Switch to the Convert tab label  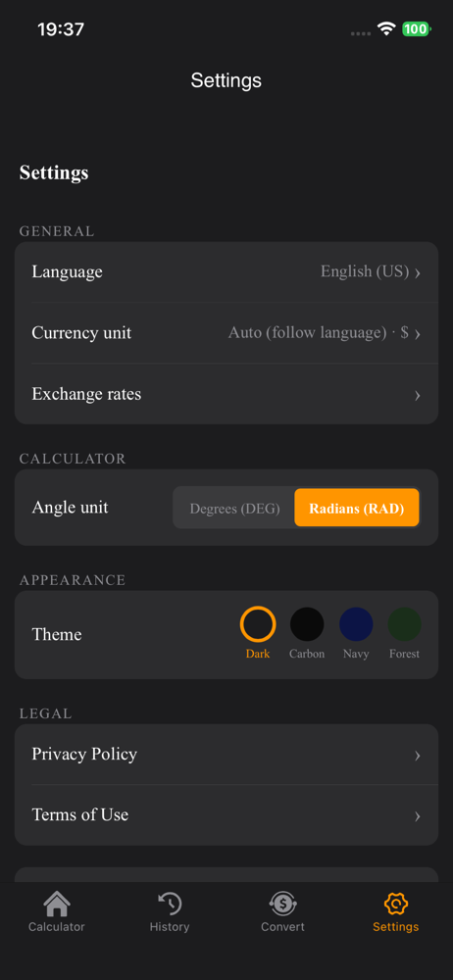pyautogui.click(x=282, y=927)
